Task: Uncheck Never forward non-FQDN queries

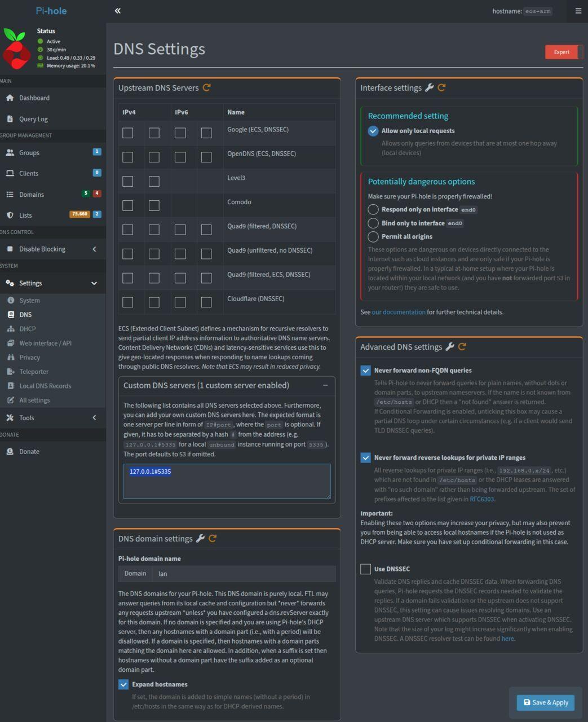Action: click(x=366, y=371)
